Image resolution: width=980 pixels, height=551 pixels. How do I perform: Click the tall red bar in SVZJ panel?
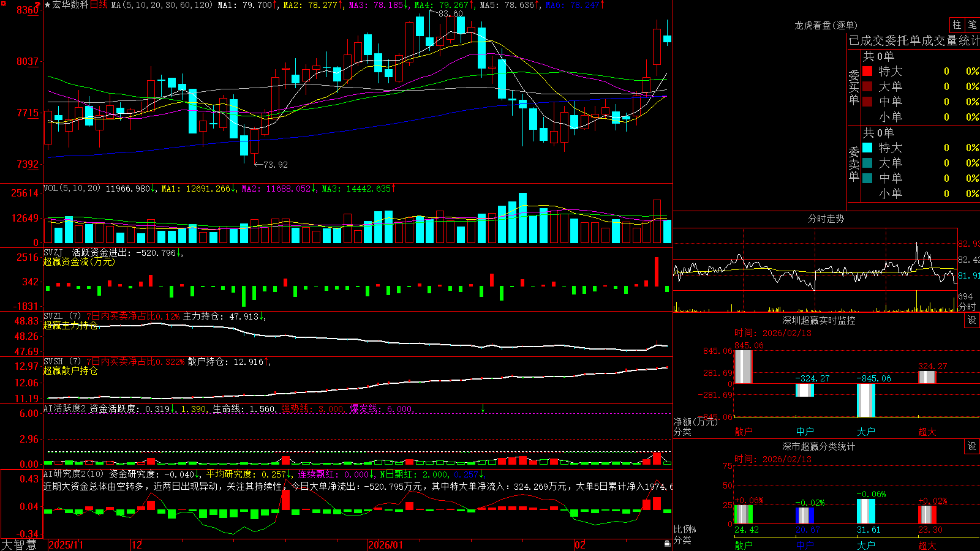pyautogui.click(x=657, y=271)
